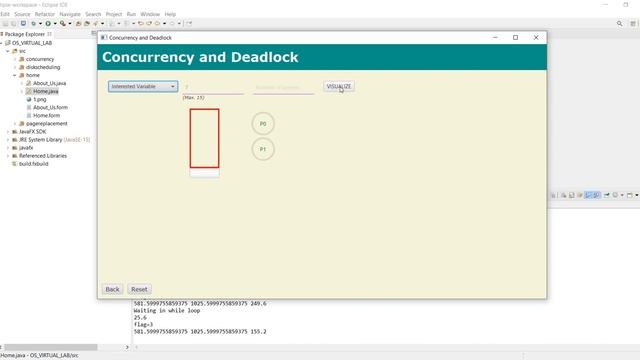The width and height of the screenshot is (640, 360).
Task: Click the Display Selected Console icon
Action: (616, 196)
